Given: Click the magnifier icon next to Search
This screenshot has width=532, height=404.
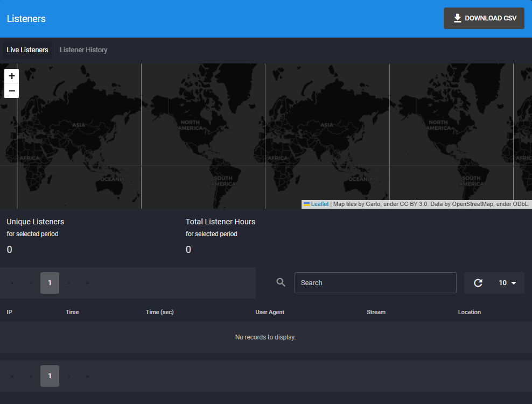Looking at the screenshot, I should click(x=281, y=282).
